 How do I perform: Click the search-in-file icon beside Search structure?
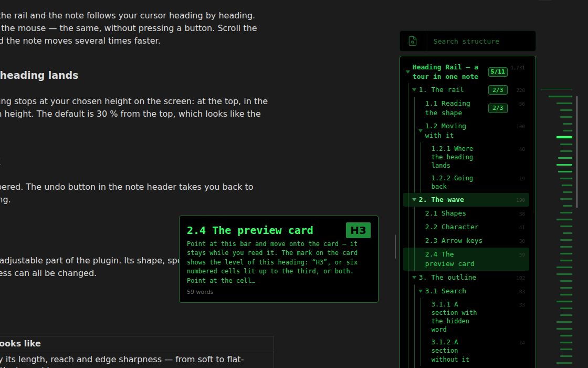tap(413, 42)
